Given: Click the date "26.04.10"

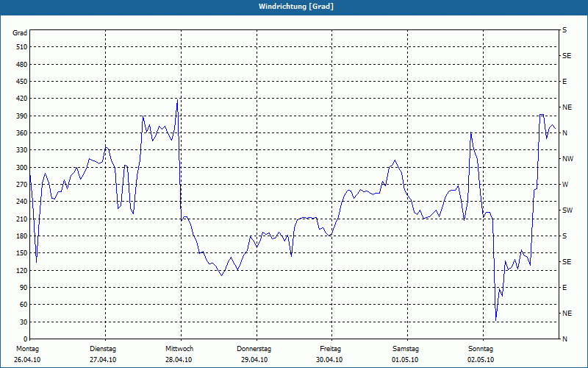Looking at the screenshot, I should (27, 360).
